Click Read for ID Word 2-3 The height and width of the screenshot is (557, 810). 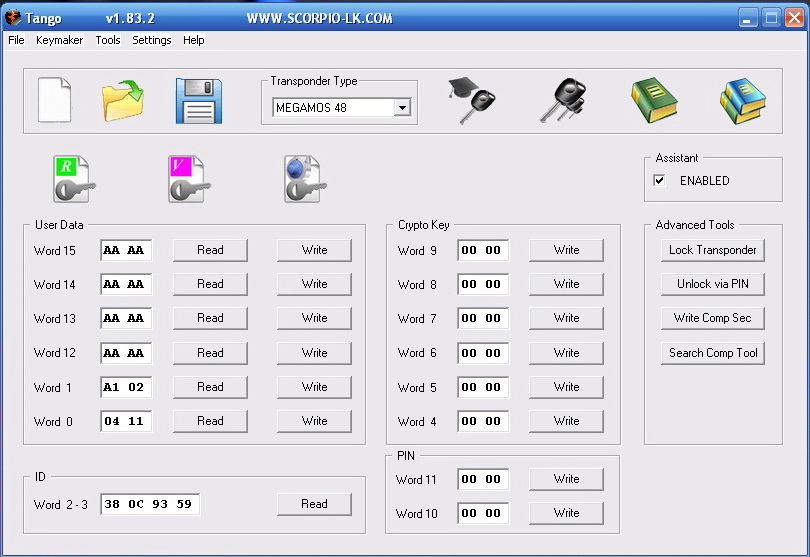click(314, 504)
